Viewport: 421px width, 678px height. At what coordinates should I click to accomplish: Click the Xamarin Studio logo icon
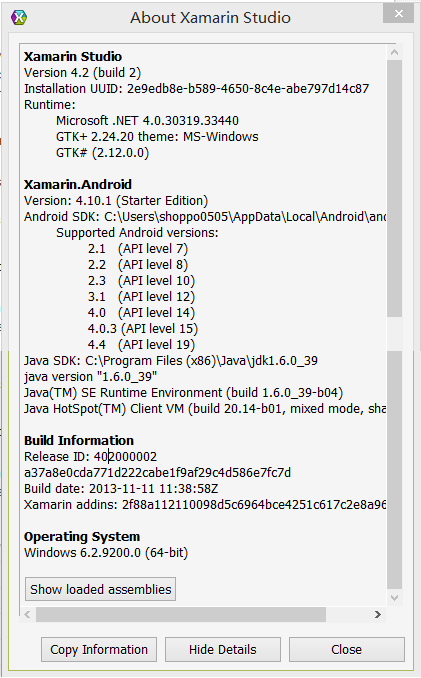click(x=19, y=18)
